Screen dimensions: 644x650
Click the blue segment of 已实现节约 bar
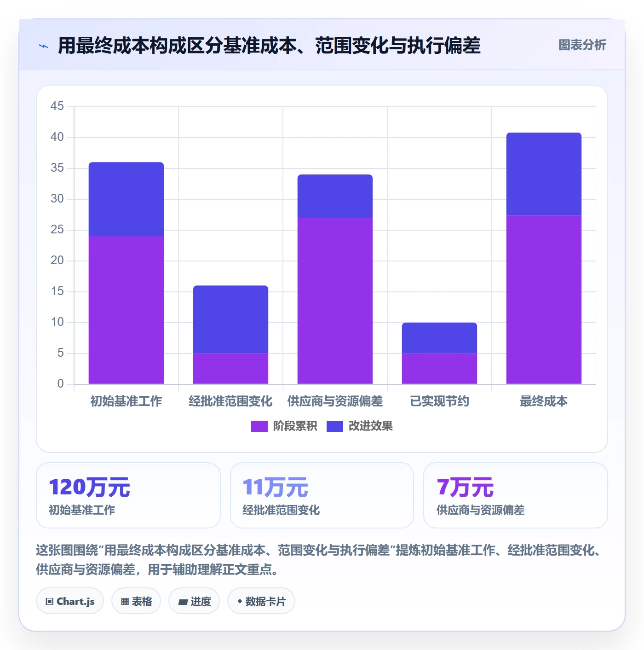[x=439, y=338]
